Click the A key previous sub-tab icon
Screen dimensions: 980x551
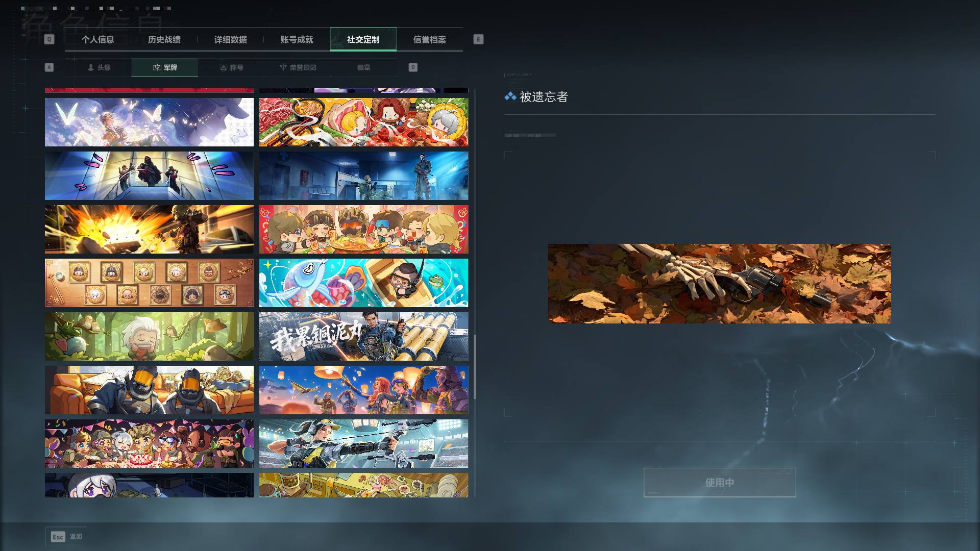[x=49, y=67]
